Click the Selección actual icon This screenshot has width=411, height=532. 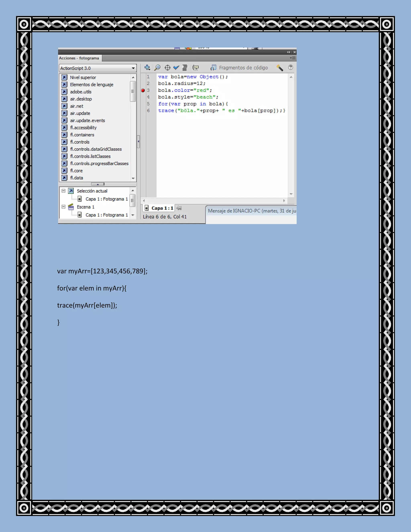[71, 191]
